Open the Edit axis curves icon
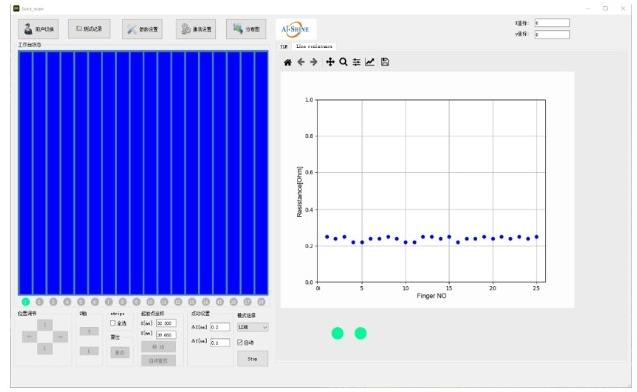This screenshot has height=392, width=637. 370,62
